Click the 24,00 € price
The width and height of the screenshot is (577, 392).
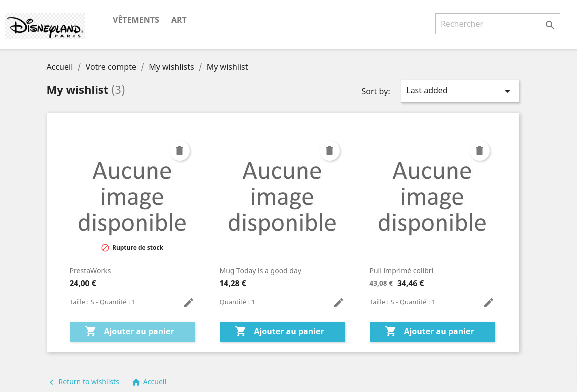83,283
